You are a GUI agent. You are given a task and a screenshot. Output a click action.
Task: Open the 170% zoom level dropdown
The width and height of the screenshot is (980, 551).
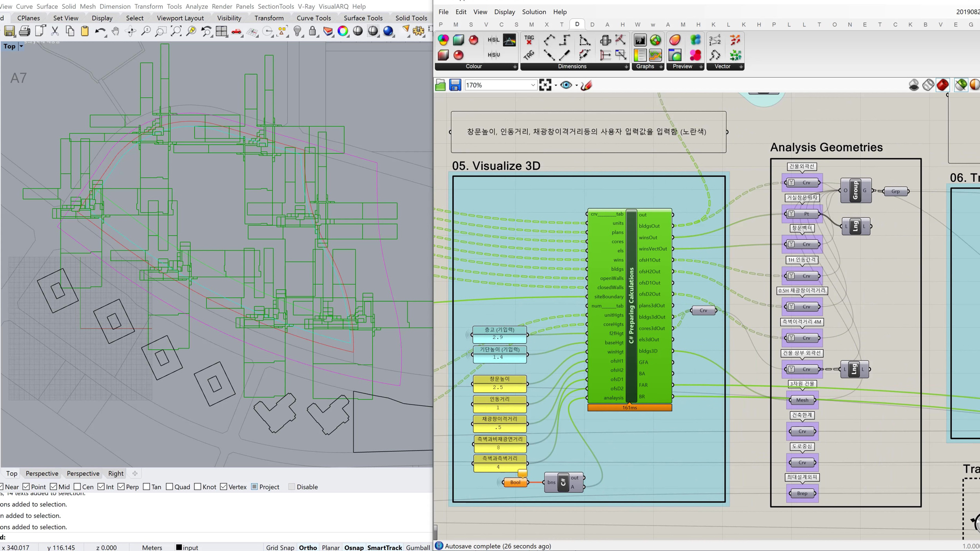click(532, 85)
